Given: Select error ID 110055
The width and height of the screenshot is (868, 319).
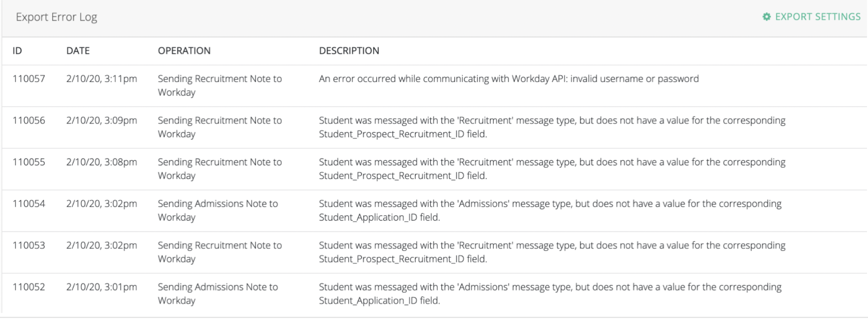Looking at the screenshot, I should point(29,162).
